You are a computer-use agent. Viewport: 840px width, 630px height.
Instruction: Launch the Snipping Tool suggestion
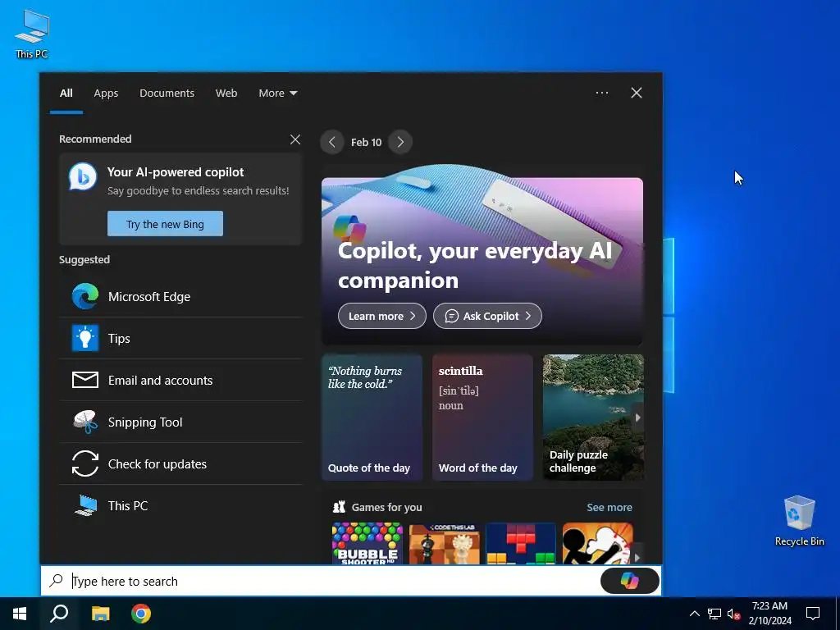[x=180, y=422]
